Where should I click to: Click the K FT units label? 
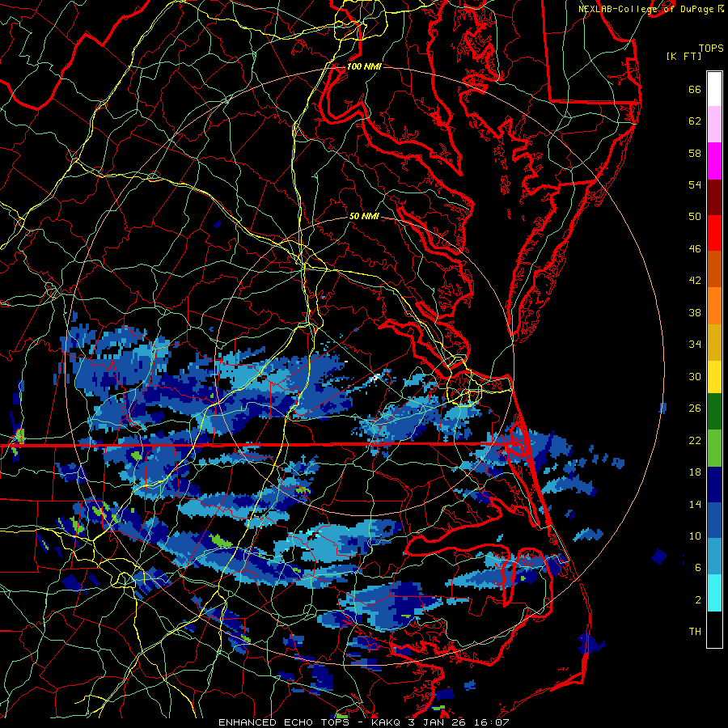tap(684, 56)
